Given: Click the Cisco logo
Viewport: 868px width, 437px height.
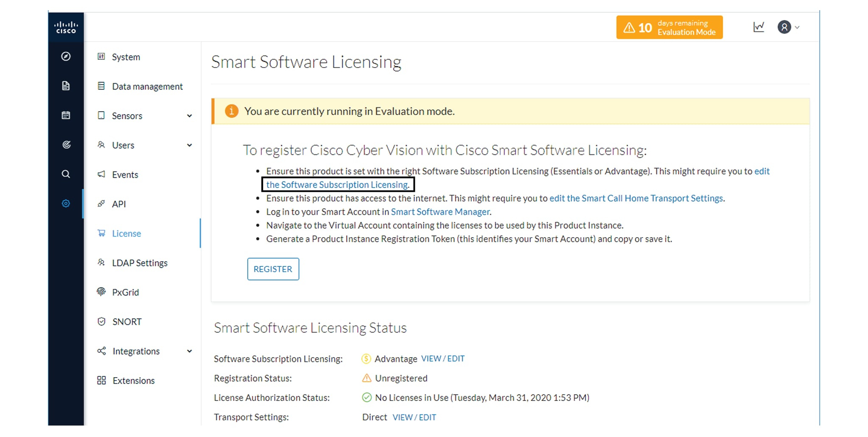Looking at the screenshot, I should click(66, 27).
